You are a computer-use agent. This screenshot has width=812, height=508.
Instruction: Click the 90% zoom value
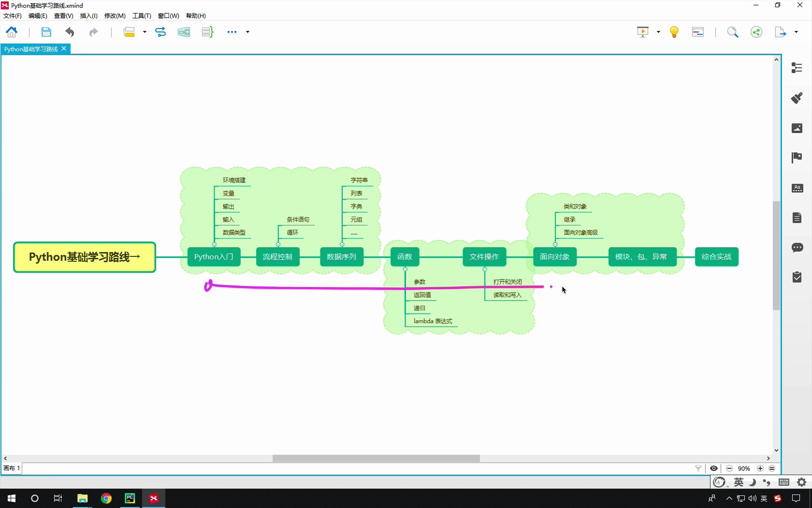(x=744, y=469)
